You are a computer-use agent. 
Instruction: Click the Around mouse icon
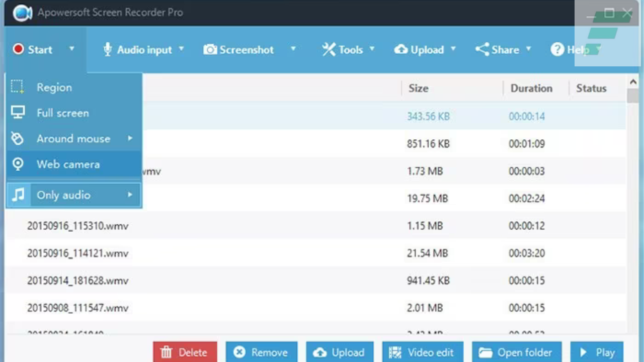18,138
